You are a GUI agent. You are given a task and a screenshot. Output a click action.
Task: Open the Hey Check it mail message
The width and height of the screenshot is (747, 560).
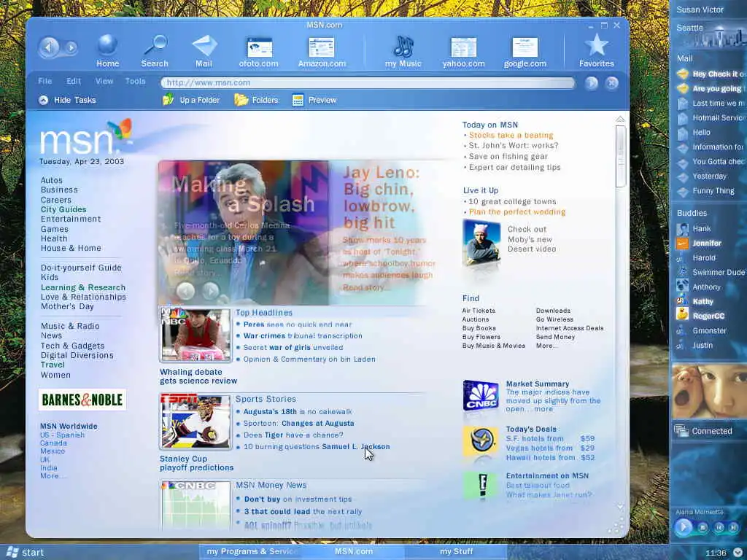711,74
